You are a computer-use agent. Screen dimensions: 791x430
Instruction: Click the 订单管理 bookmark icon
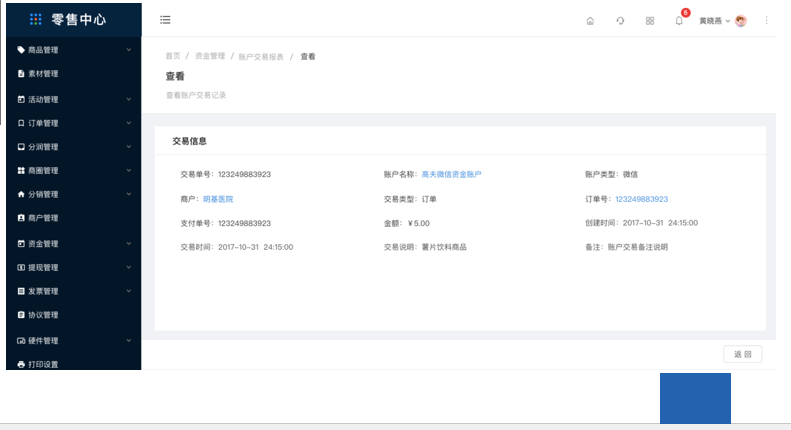coord(21,123)
